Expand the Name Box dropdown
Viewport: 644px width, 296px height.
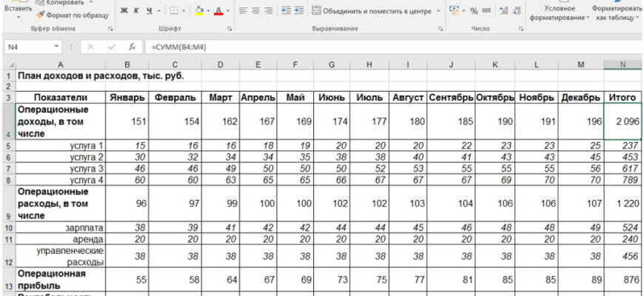click(58, 47)
